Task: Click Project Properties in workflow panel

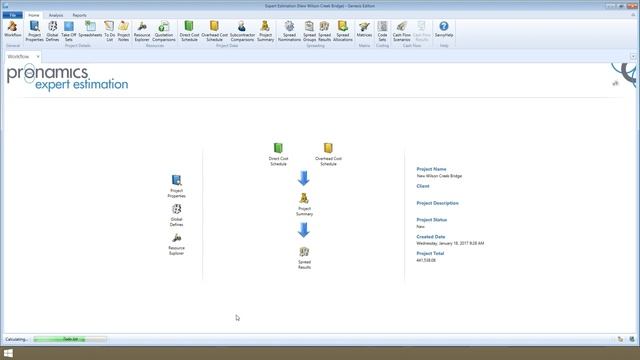Action: pyautogui.click(x=176, y=186)
